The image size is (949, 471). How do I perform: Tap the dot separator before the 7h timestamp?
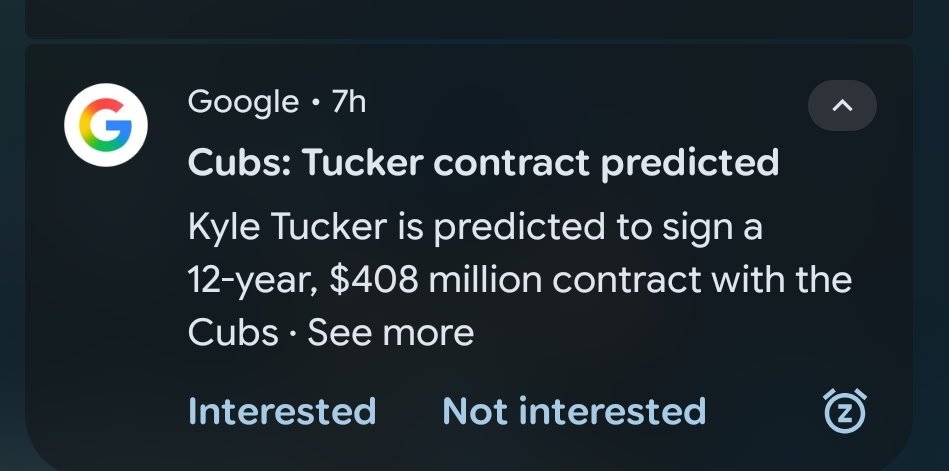coord(315,102)
